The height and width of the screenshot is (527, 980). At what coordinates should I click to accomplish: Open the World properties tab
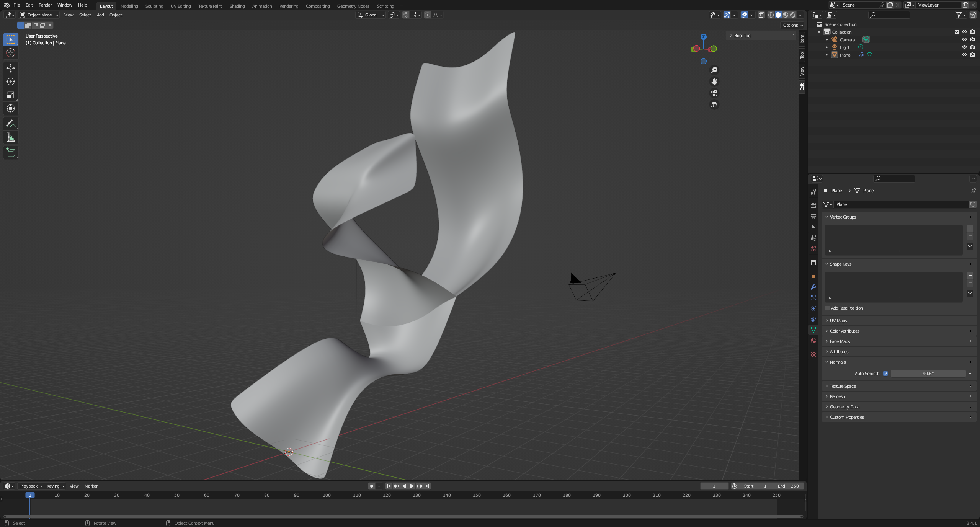813,249
